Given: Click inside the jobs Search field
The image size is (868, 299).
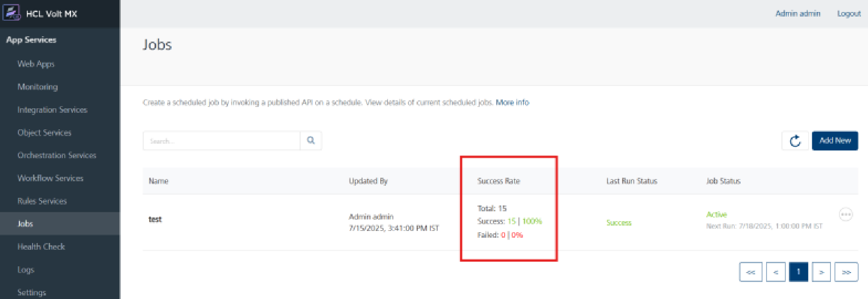Looking at the screenshot, I should coord(221,141).
